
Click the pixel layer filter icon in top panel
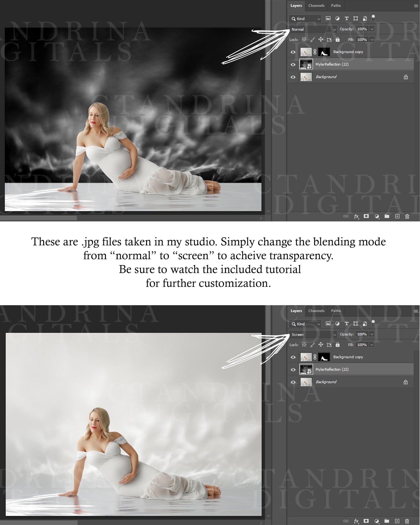tap(328, 18)
